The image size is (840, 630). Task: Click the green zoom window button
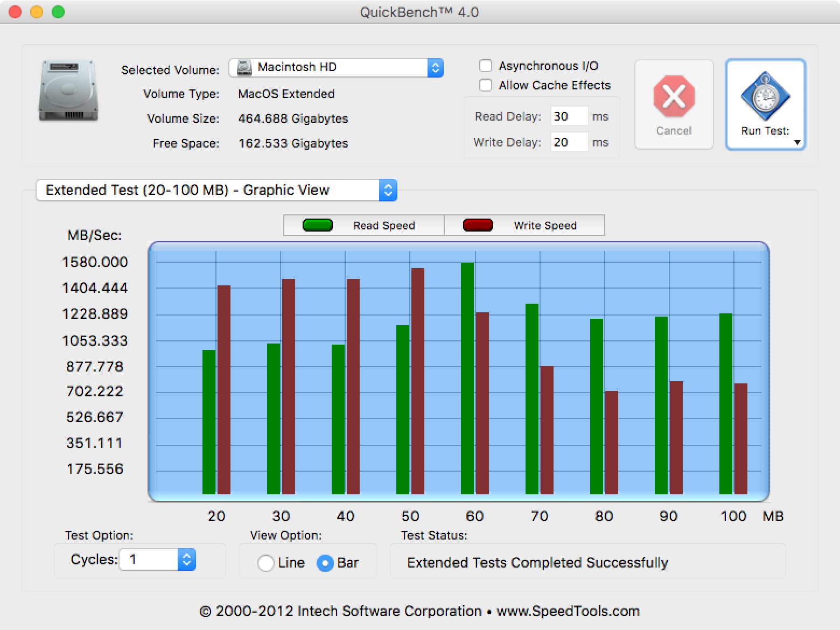tap(58, 12)
